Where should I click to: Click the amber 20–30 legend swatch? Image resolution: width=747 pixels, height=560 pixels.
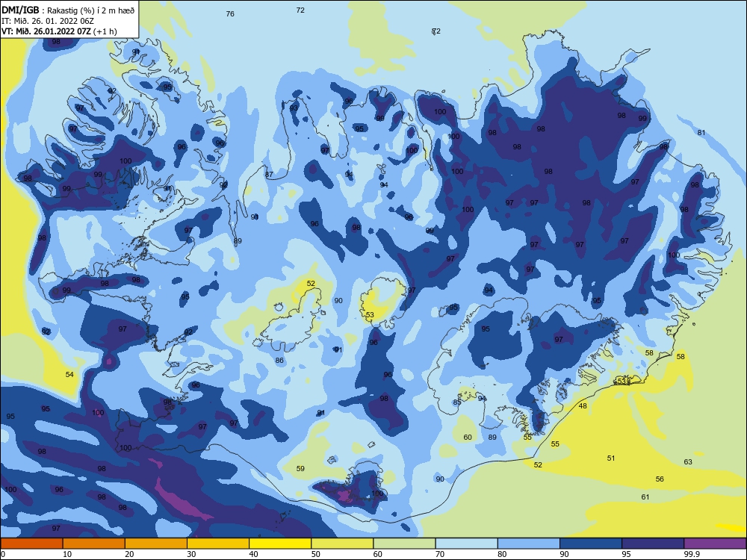point(156,544)
